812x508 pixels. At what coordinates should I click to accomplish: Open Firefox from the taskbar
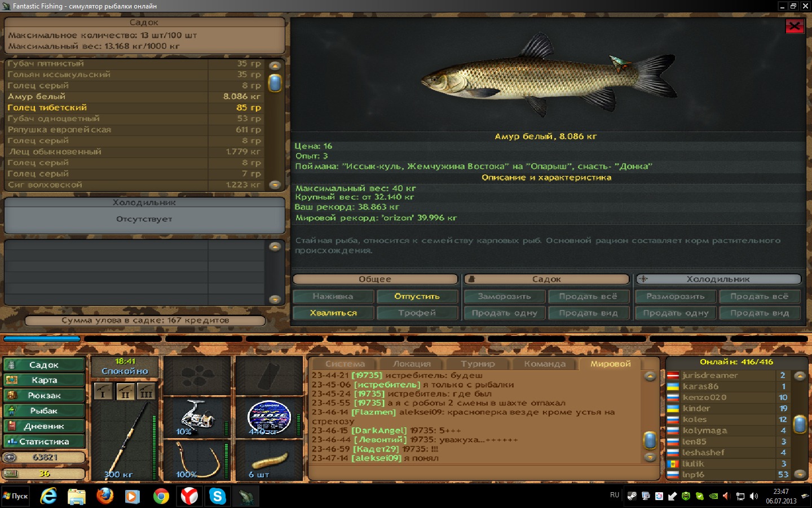click(x=104, y=496)
